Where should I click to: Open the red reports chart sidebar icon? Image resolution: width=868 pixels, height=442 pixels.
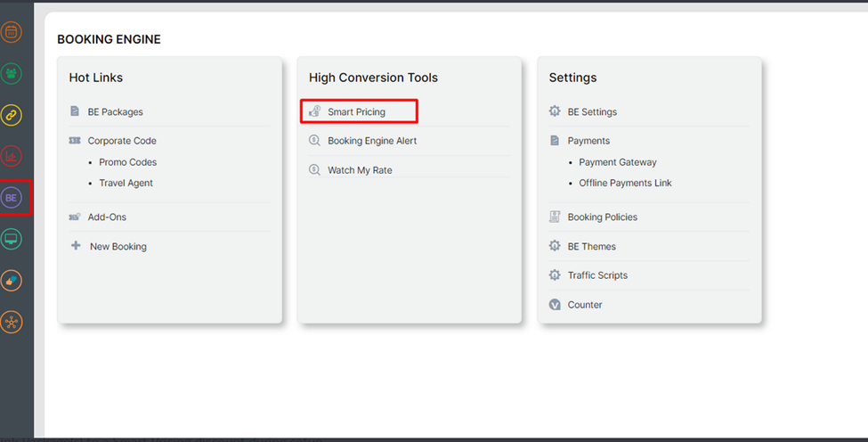[12, 157]
